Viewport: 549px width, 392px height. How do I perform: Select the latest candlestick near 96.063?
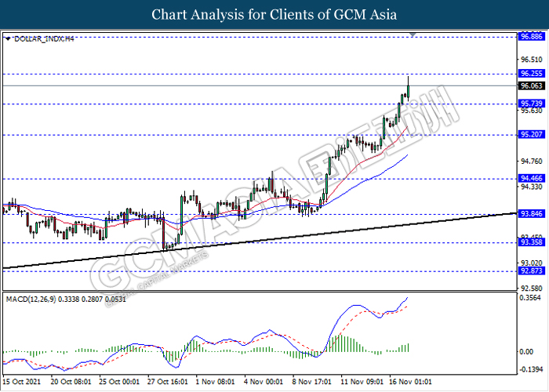point(409,88)
